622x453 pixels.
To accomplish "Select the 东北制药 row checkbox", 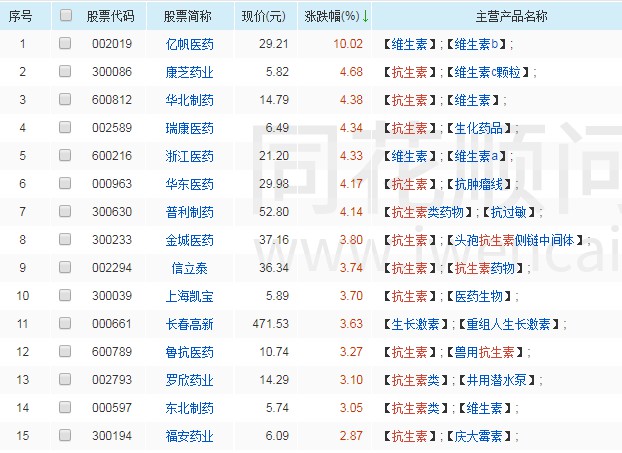I will [x=65, y=407].
